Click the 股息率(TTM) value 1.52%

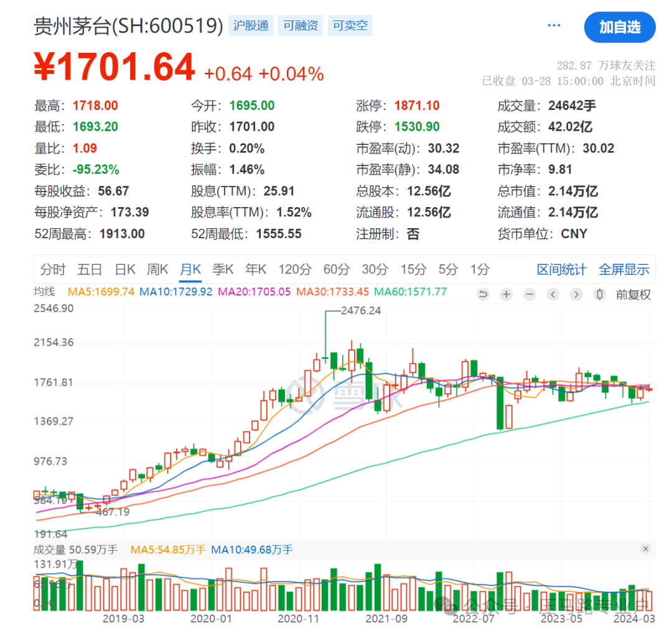[294, 213]
